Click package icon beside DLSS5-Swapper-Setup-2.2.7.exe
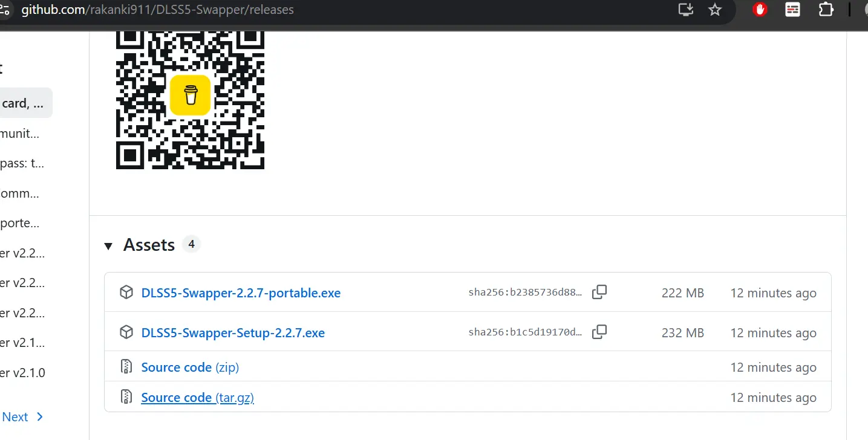 126,332
